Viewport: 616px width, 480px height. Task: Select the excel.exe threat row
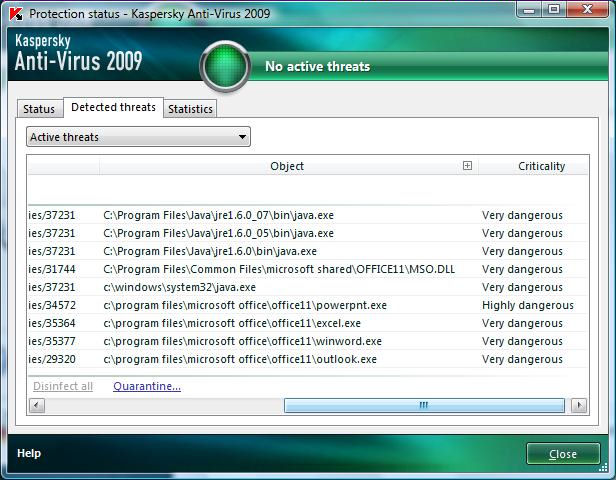pyautogui.click(x=308, y=324)
